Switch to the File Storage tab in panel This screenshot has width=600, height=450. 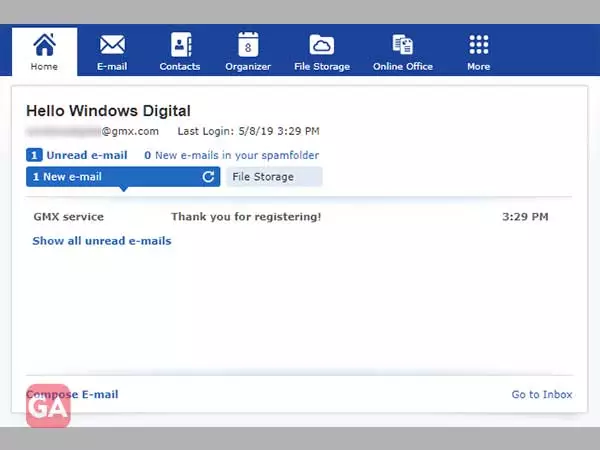coord(274,177)
